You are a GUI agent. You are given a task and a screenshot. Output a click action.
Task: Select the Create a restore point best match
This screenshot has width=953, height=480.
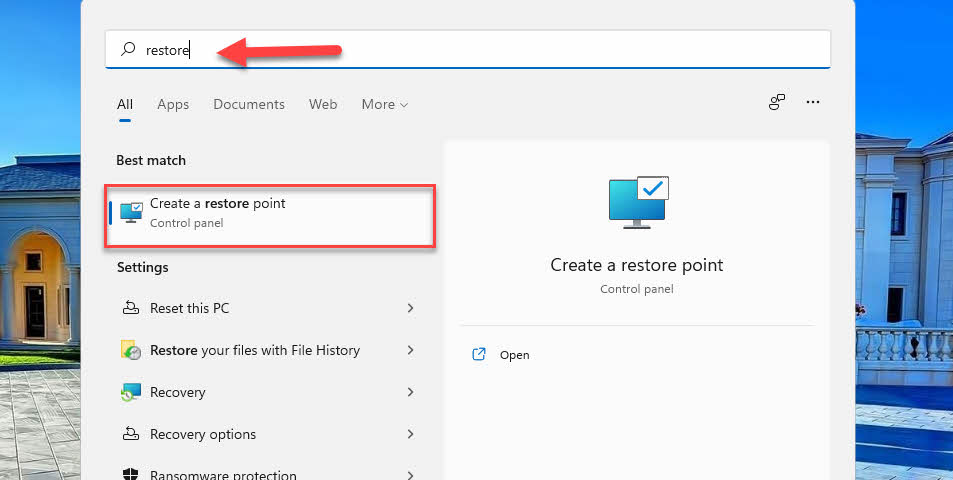pyautogui.click(x=270, y=216)
